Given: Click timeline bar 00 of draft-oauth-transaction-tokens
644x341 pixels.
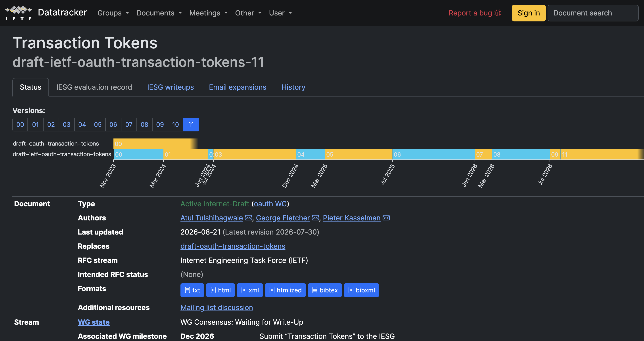Looking at the screenshot, I should 155,144.
